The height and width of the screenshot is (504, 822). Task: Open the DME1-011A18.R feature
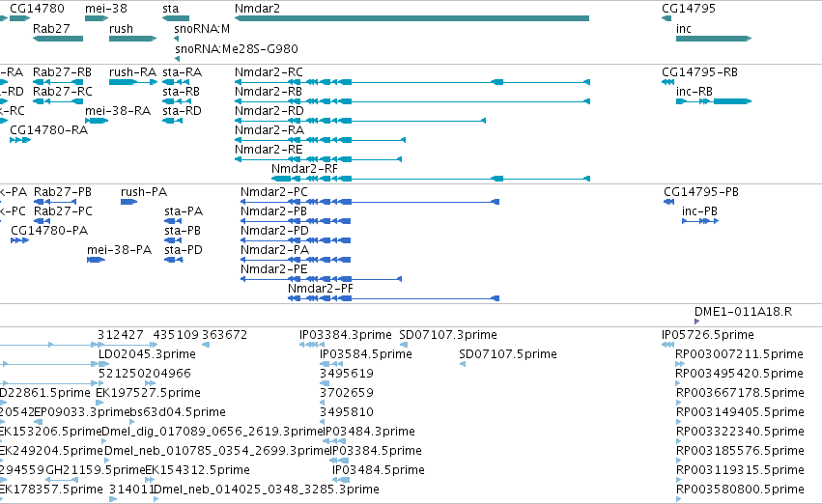[x=743, y=312]
